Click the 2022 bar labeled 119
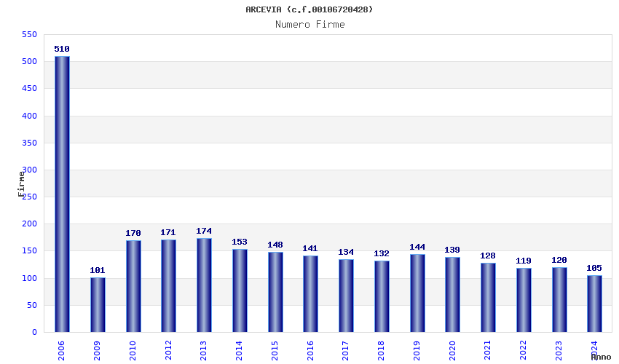This screenshot has width=619, height=364. 524,300
